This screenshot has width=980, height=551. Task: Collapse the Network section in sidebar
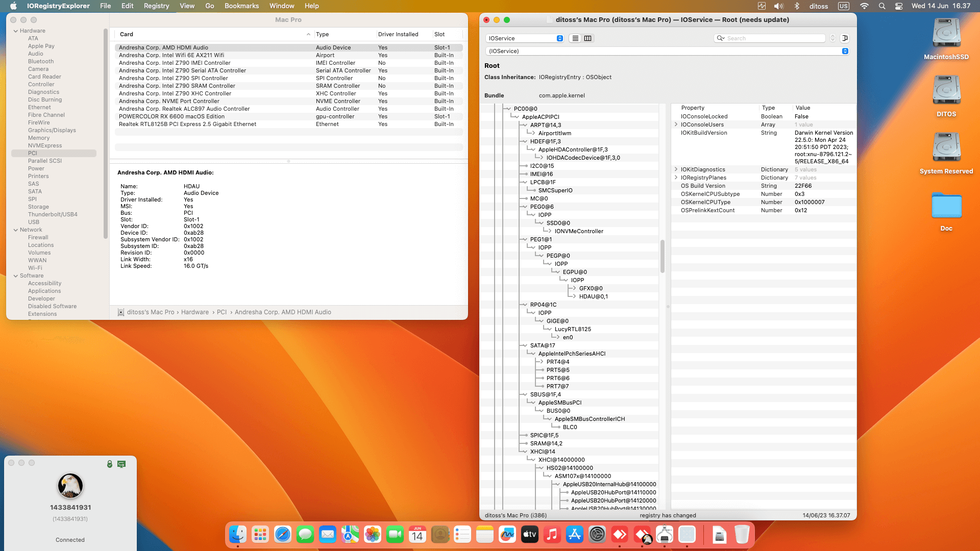pos(16,230)
